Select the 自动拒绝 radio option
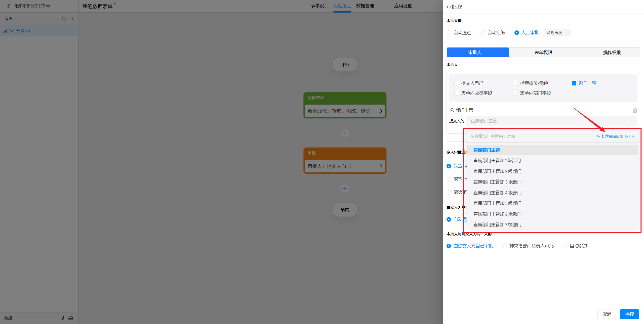644x324 pixels. coord(482,33)
